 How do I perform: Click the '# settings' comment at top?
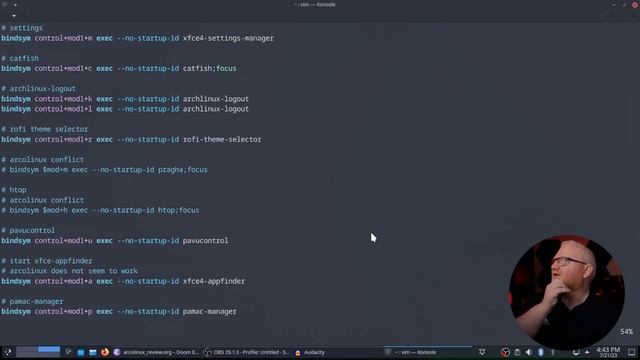tap(22, 28)
